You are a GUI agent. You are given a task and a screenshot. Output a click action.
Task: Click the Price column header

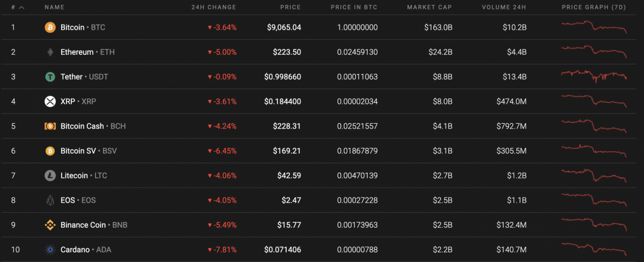click(290, 8)
